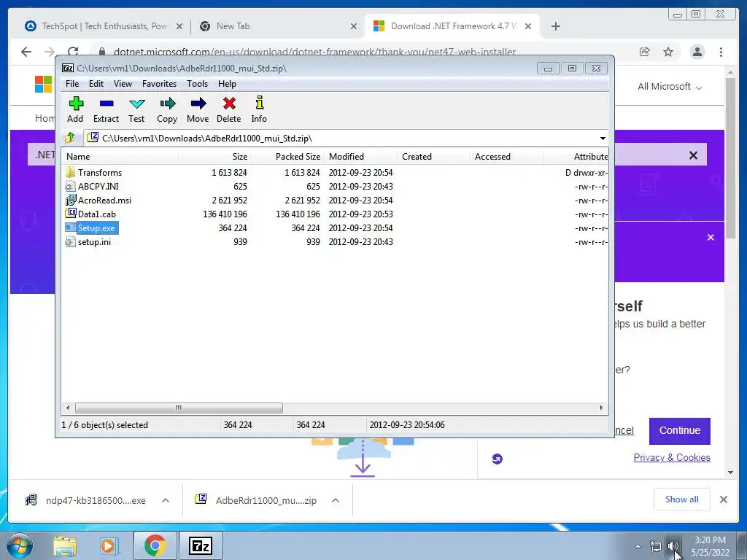
Task: Click the Setup.exe file icon
Action: click(71, 228)
